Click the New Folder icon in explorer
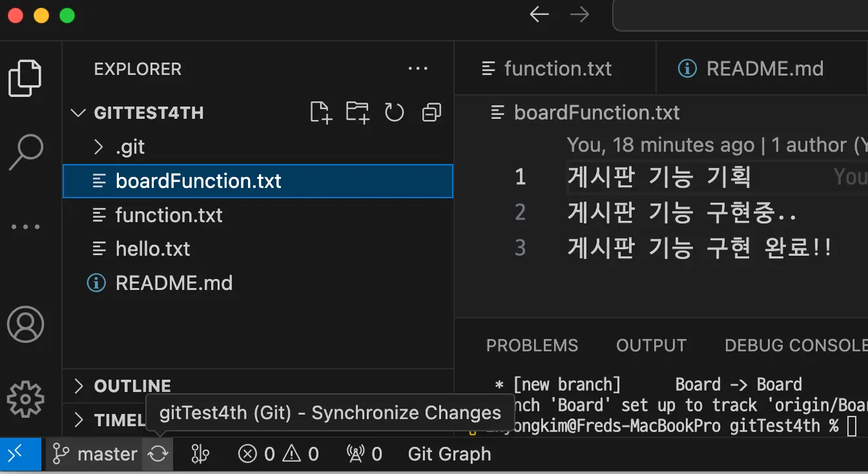This screenshot has height=474, width=868. pyautogui.click(x=357, y=113)
